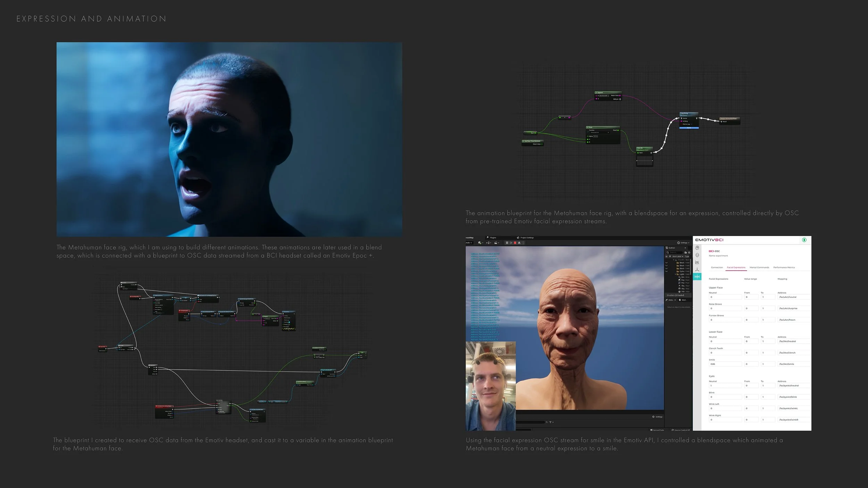Click the three-axis icon in the Emotiv sidebar

tap(697, 269)
